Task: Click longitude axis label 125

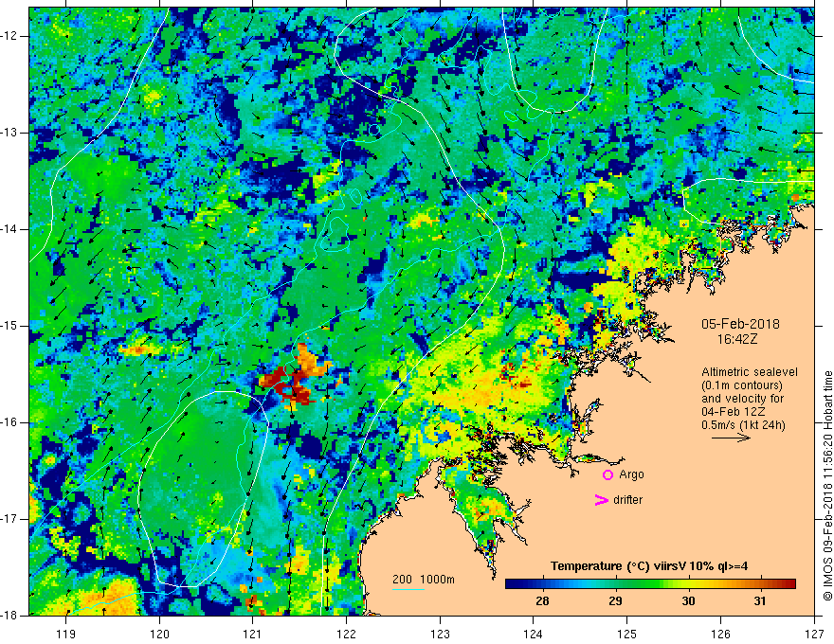Action: 626,634
